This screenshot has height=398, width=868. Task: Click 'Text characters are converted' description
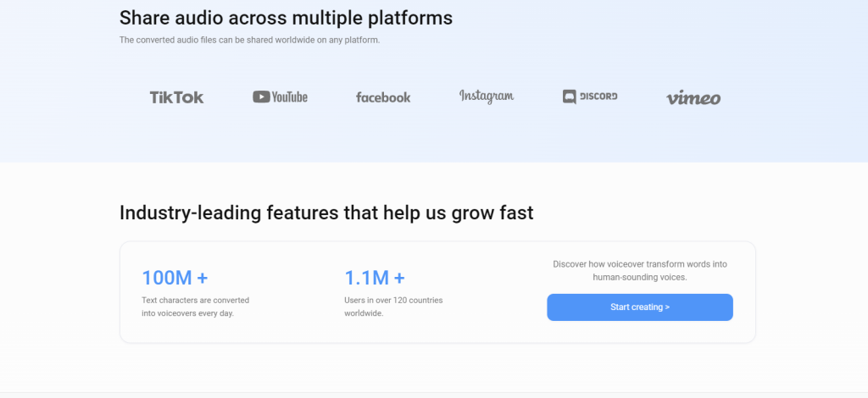(x=195, y=300)
